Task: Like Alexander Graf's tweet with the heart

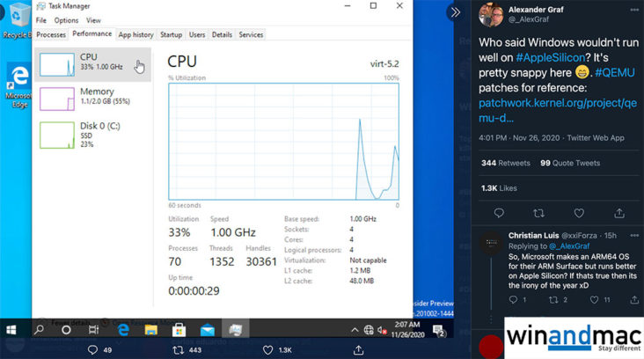Action: [x=579, y=213]
